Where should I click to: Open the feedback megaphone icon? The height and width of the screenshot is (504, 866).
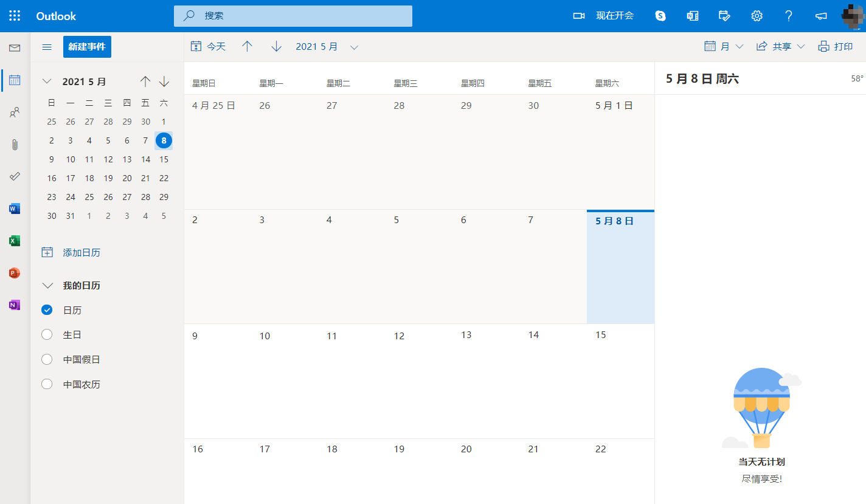point(821,16)
